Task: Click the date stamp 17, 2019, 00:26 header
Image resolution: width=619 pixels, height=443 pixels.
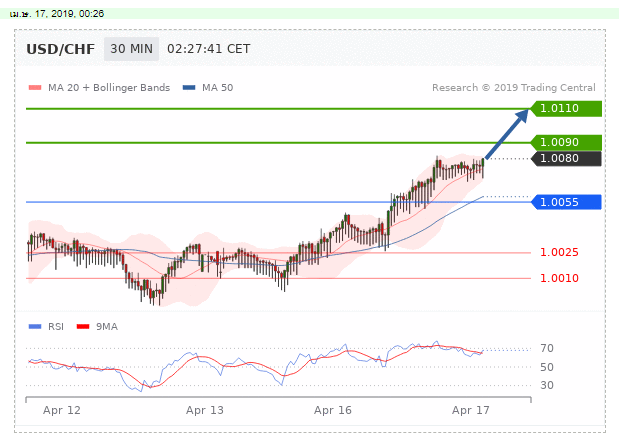Action: coord(57,14)
